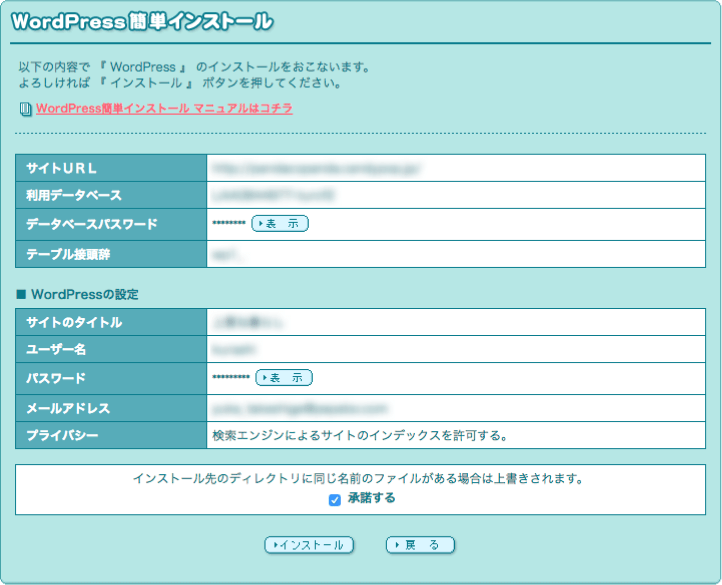Click the document icon beside the manual link

(25, 110)
